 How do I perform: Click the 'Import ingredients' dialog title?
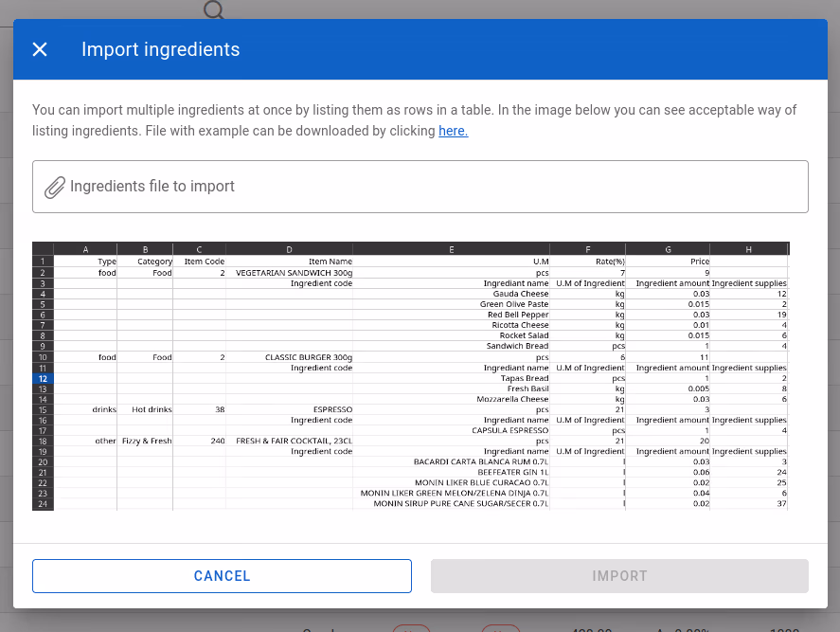[x=161, y=49]
